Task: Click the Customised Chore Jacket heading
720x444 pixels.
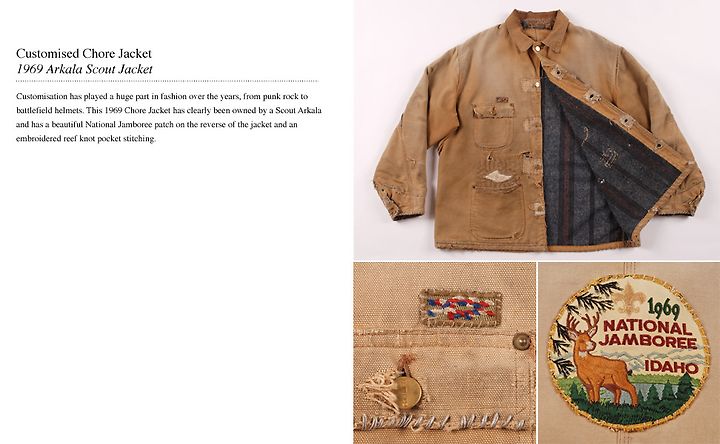Action: (x=84, y=54)
